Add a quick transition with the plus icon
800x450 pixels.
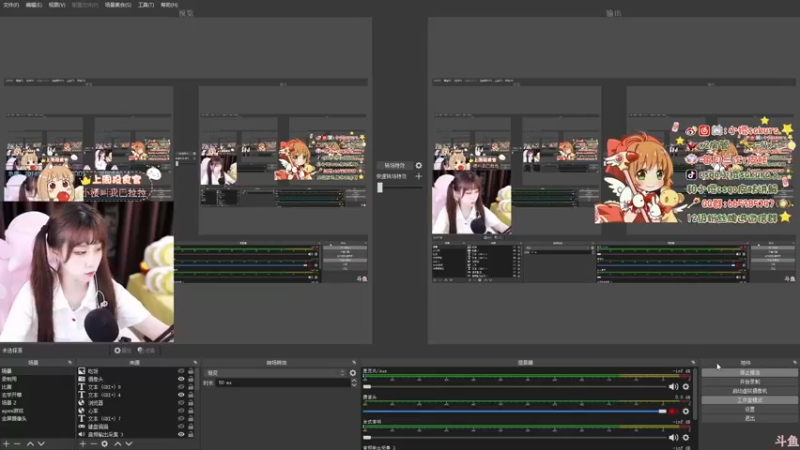pos(418,176)
